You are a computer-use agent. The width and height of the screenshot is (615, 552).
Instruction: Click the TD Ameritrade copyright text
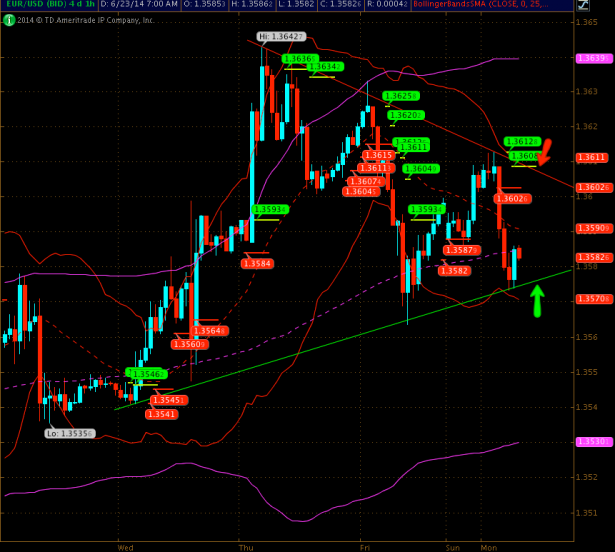point(85,19)
